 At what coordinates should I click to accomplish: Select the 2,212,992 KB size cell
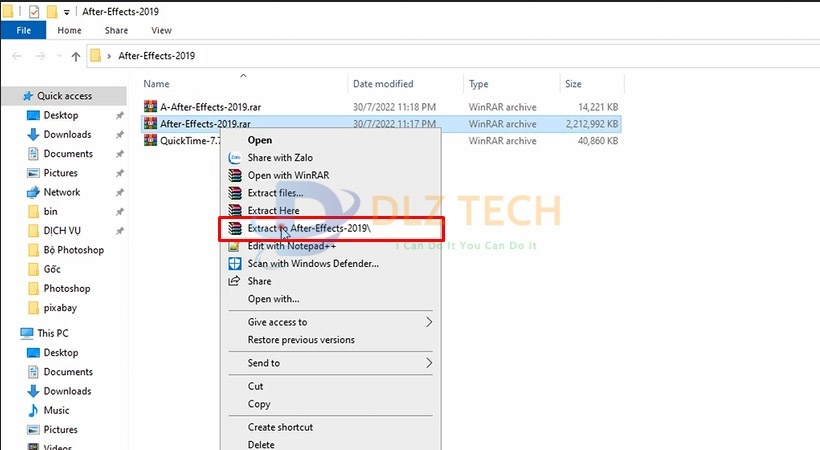(x=592, y=124)
